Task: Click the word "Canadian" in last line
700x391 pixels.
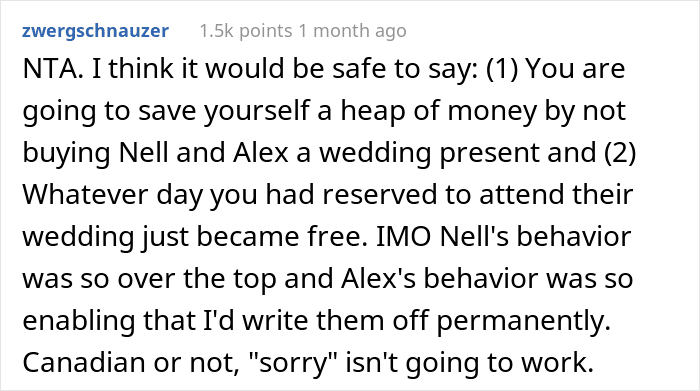Action: (x=84, y=362)
